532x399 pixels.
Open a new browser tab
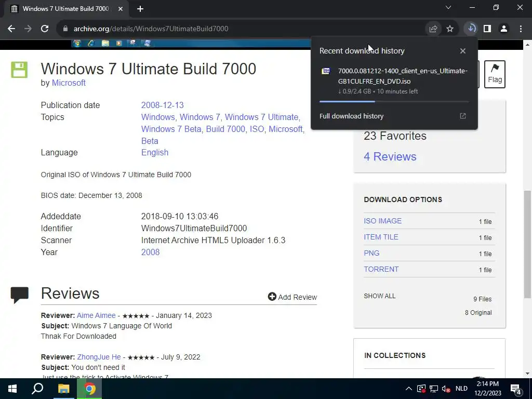[140, 9]
